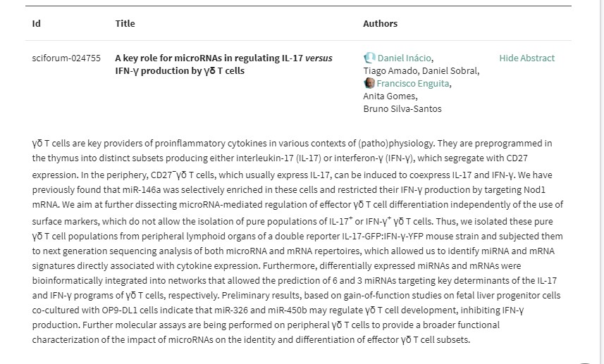Open Daniel Inácio's author profile link
604x364 pixels.
[405, 58]
